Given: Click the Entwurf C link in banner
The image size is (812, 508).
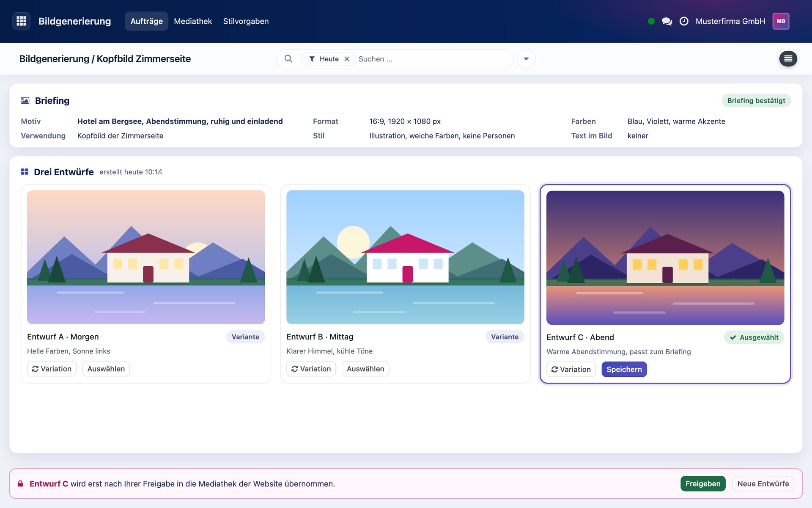Looking at the screenshot, I should [x=49, y=483].
